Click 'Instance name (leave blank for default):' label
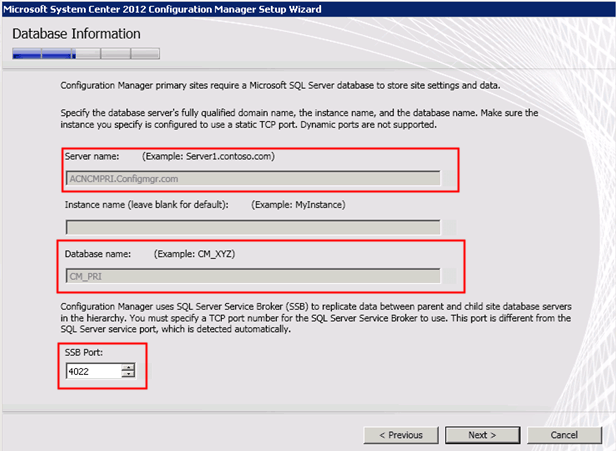The width and height of the screenshot is (616, 451). click(147, 205)
